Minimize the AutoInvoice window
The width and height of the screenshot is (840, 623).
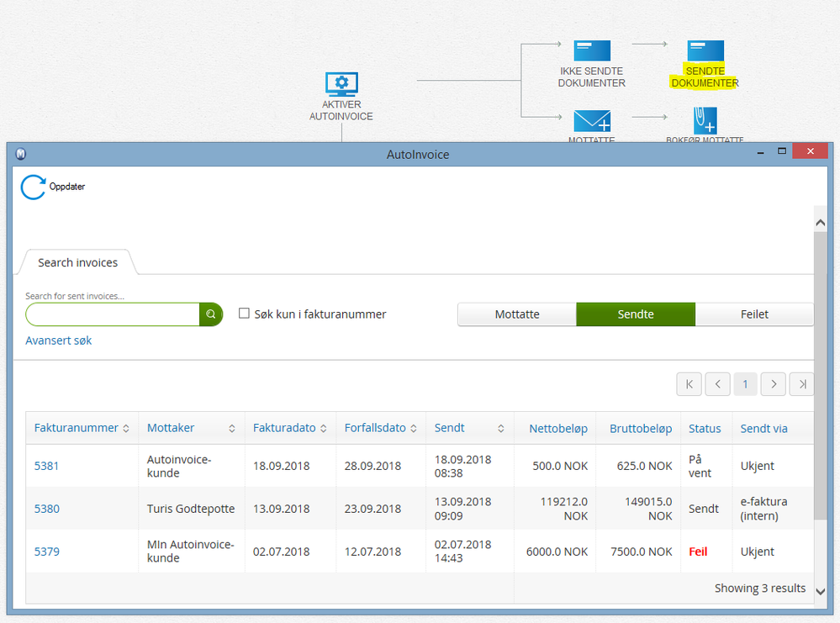760,152
